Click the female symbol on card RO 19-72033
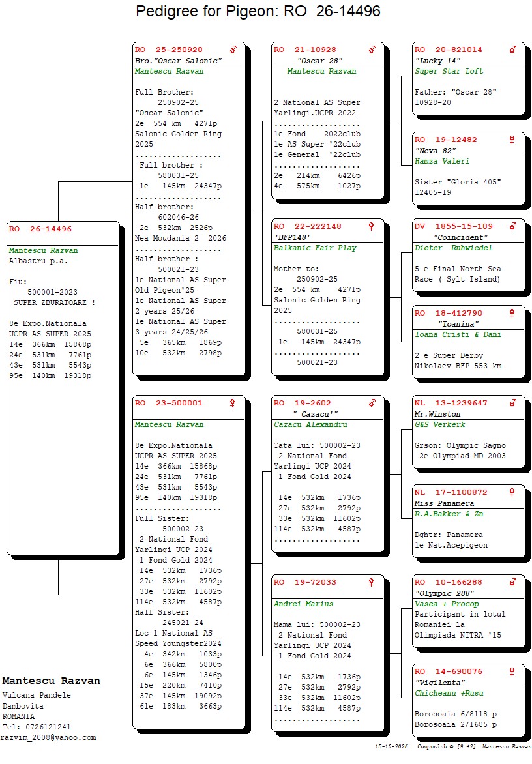This screenshot has height=764, width=532. click(x=371, y=582)
